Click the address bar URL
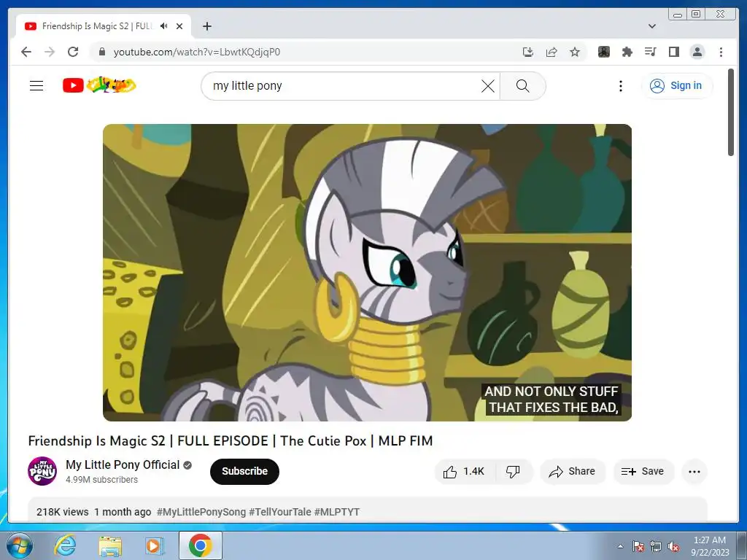Viewport: 747px width, 560px height. coord(197,52)
